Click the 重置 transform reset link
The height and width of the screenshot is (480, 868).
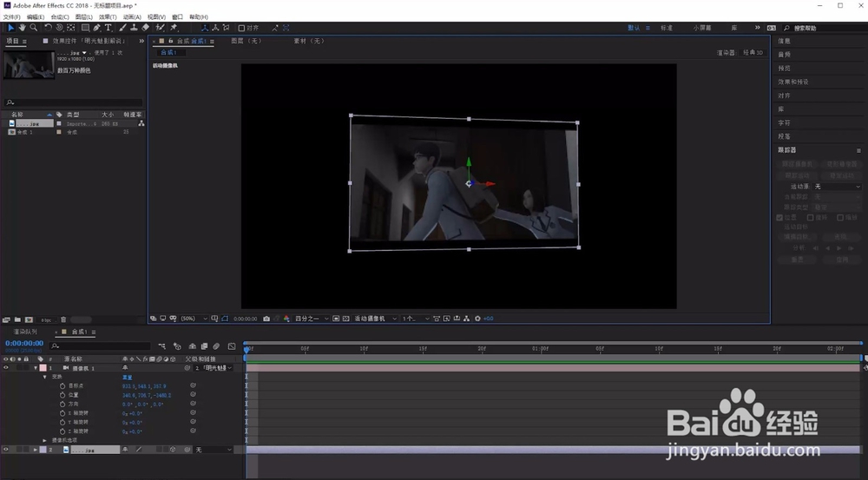[x=127, y=377]
